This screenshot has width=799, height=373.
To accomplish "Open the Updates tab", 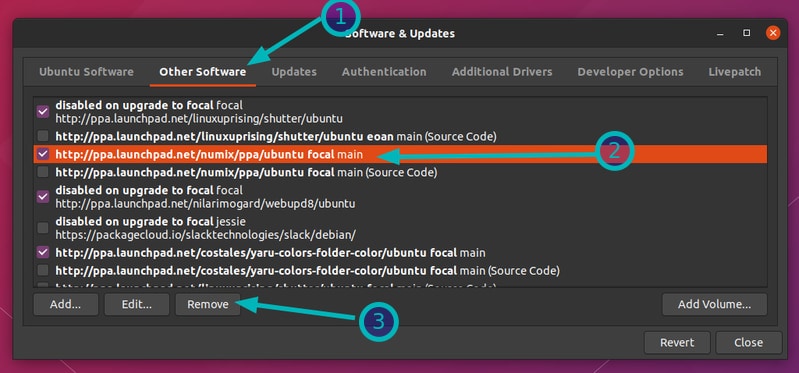I will pos(294,72).
